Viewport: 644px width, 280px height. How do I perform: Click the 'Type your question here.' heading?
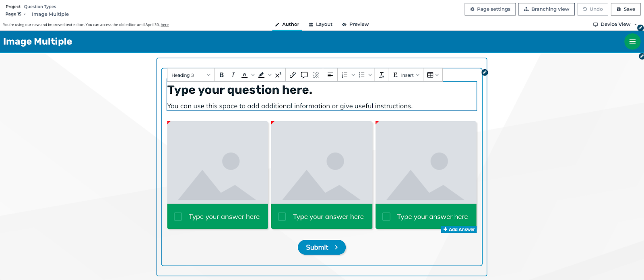point(240,90)
